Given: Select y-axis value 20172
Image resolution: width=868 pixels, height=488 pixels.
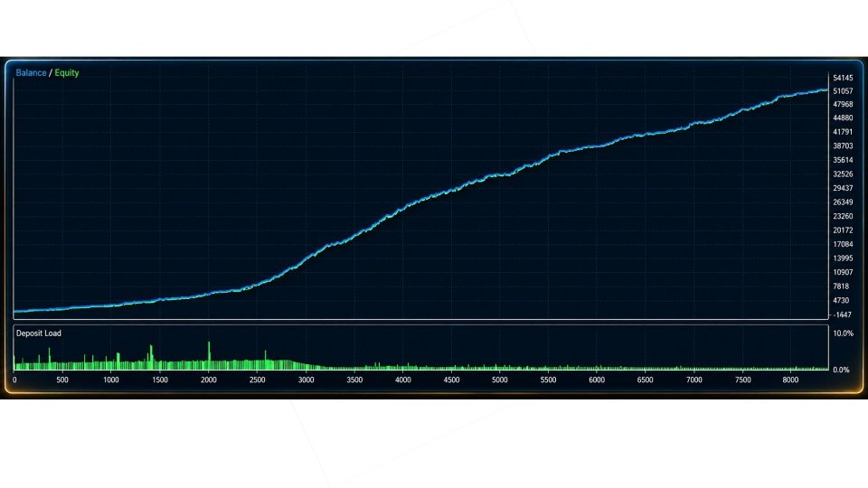Looking at the screenshot, I should click(843, 230).
